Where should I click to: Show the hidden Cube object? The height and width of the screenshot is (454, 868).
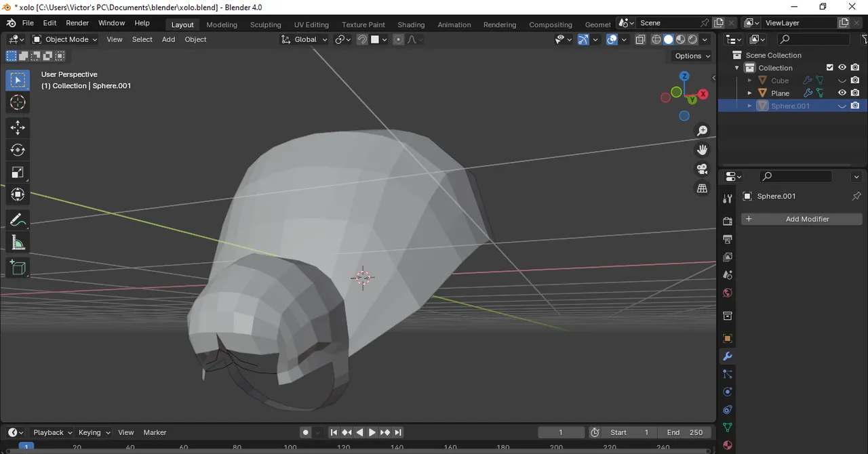(x=842, y=81)
